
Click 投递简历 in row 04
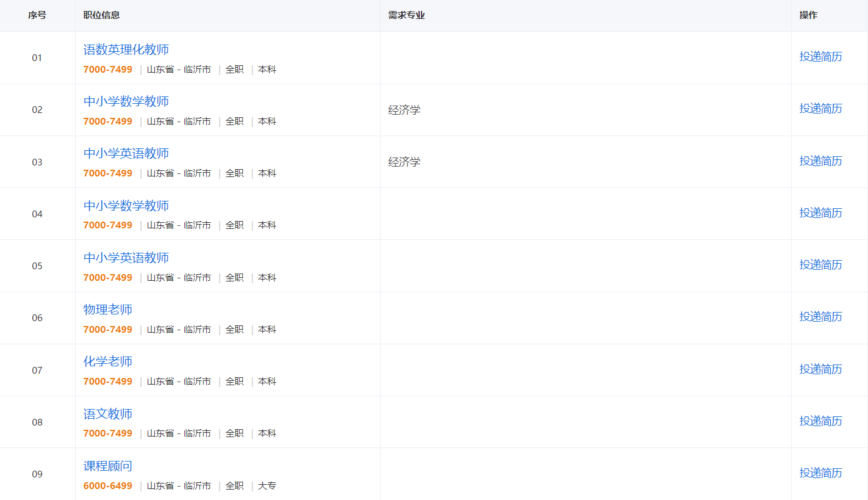820,212
